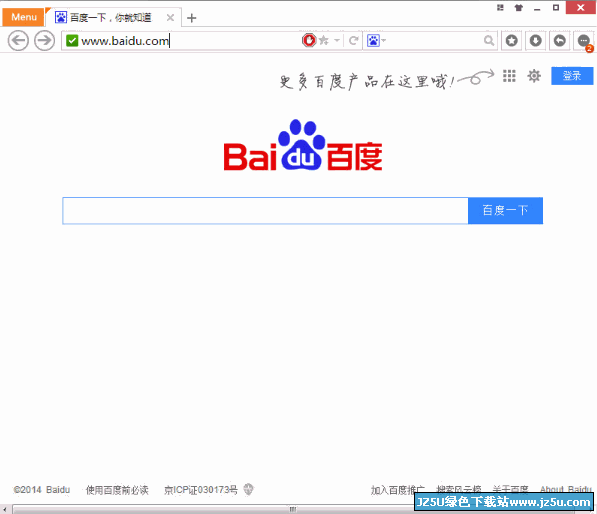Viewport: 597px width, 514px height.
Task: Focus the www.baidu.com address field
Action: point(183,40)
